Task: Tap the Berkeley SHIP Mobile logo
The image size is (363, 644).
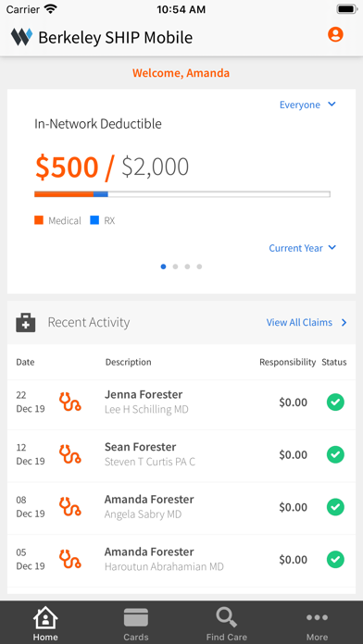Action: coord(21,37)
